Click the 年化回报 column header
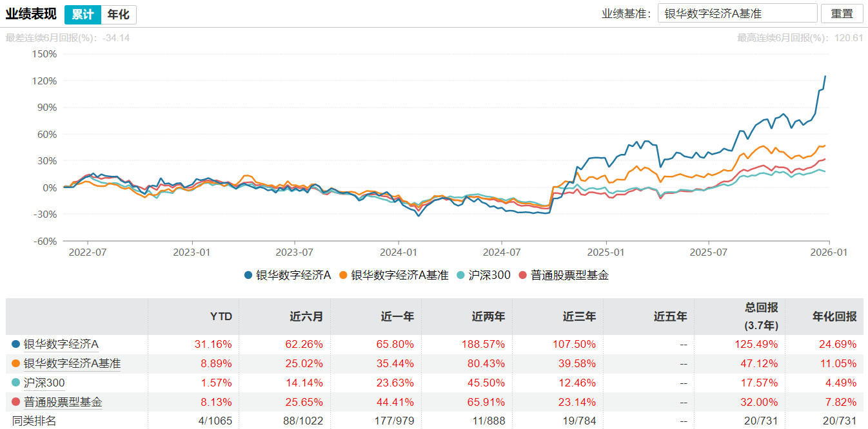868x429 pixels. tap(834, 316)
